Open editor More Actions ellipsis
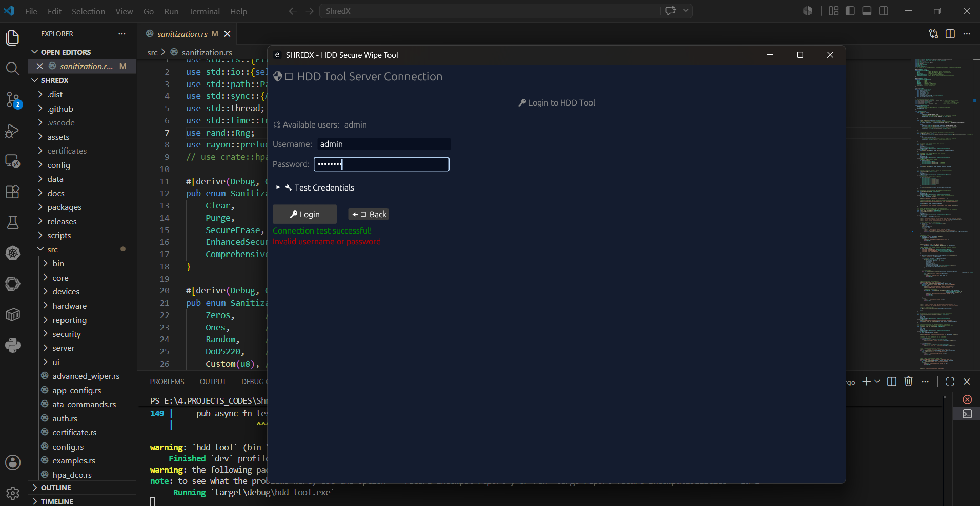 pos(967,34)
